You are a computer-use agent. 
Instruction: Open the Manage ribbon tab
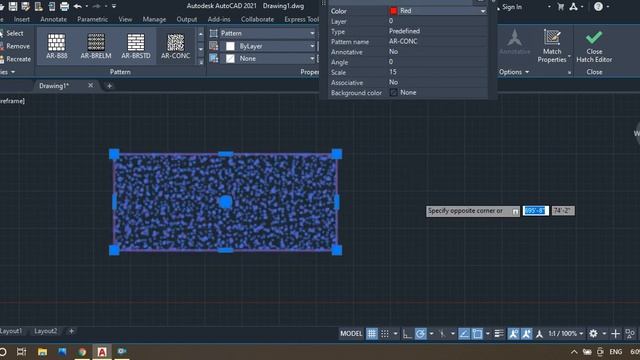[x=154, y=19]
